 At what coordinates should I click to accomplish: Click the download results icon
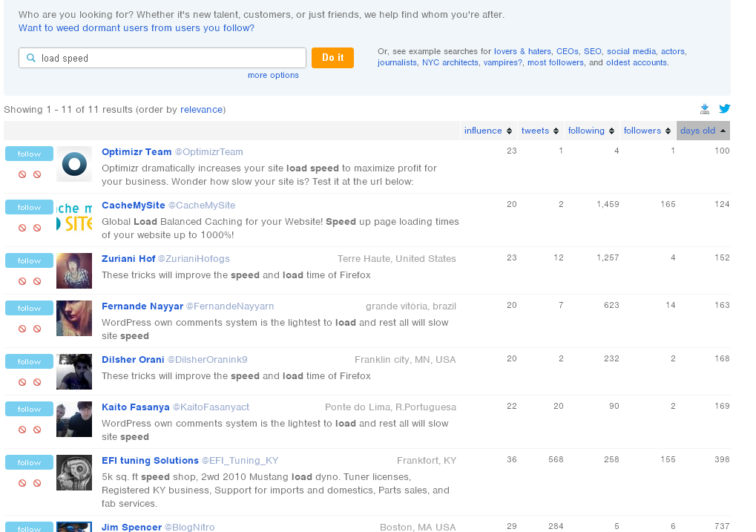coord(705,109)
